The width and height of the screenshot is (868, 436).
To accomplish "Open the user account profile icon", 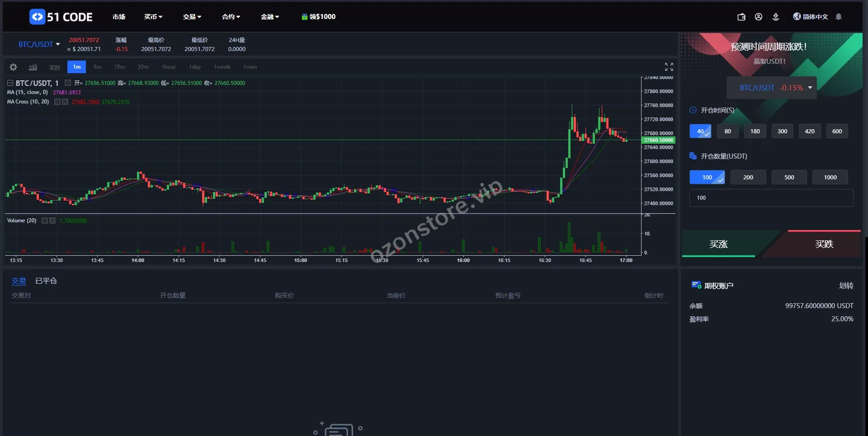I will click(759, 17).
